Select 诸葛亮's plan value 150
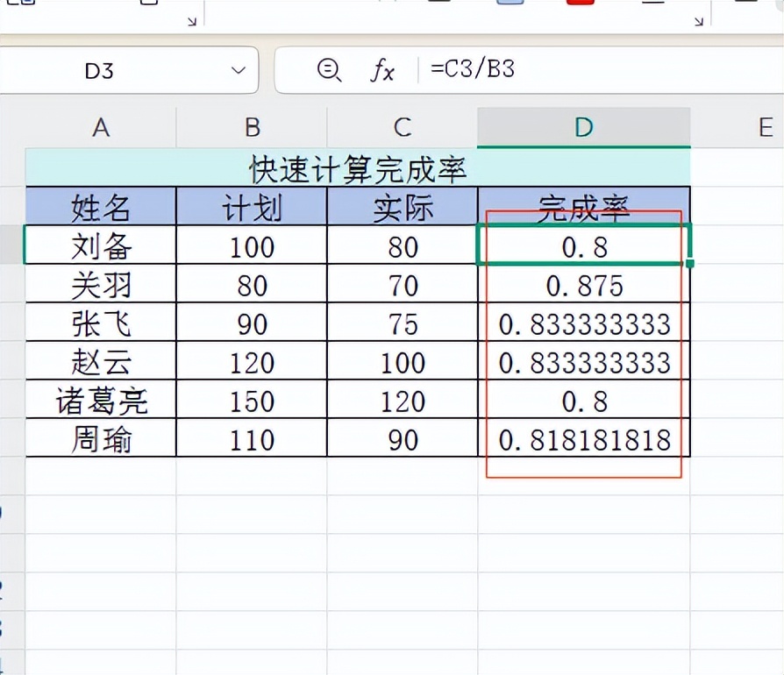784x675 pixels. click(252, 399)
